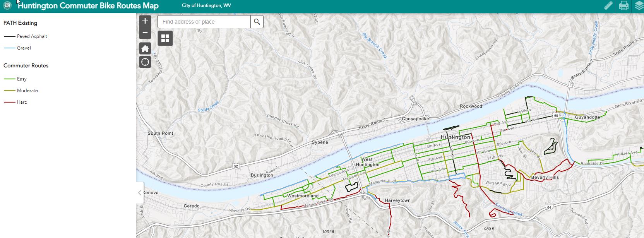Find my location on the map

145,62
